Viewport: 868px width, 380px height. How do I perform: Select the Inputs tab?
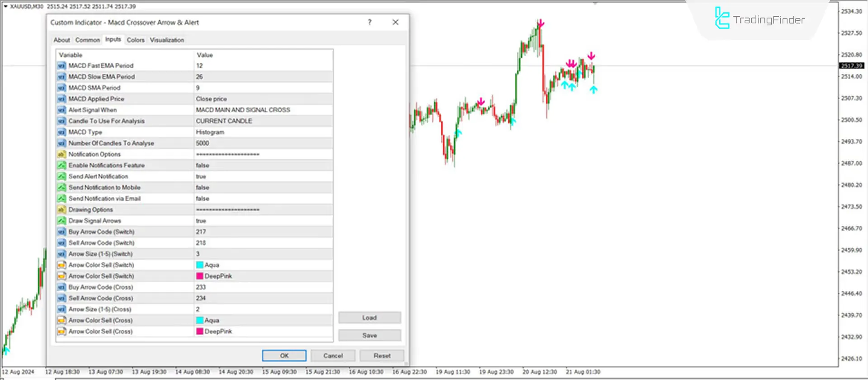click(x=113, y=39)
